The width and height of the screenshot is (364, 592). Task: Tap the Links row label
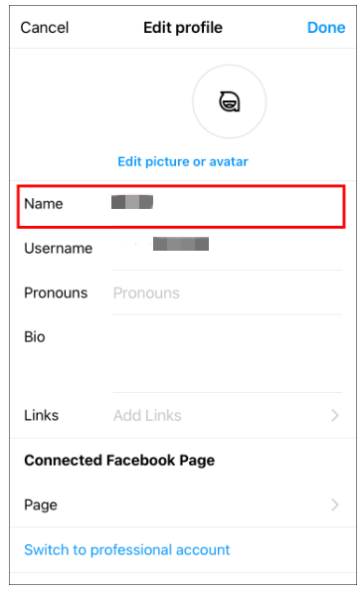(42, 415)
